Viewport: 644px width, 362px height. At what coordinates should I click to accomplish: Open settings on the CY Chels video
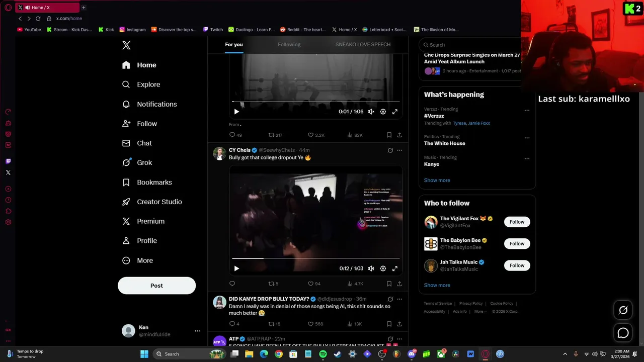(x=383, y=268)
